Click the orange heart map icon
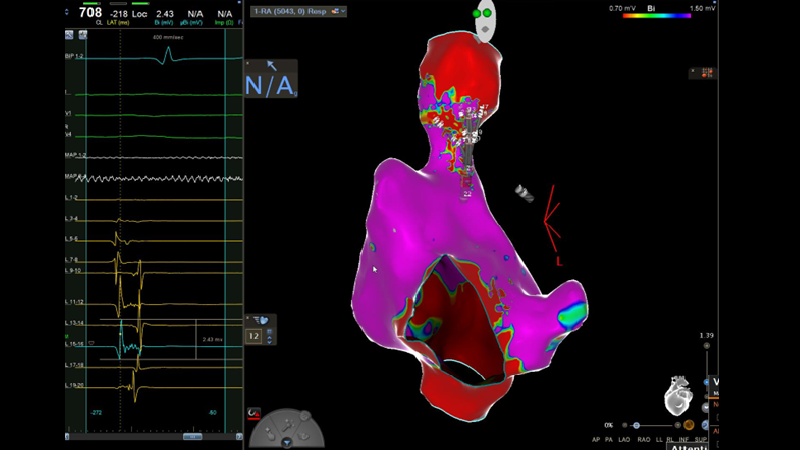Image resolution: width=800 pixels, height=450 pixels. (689, 425)
